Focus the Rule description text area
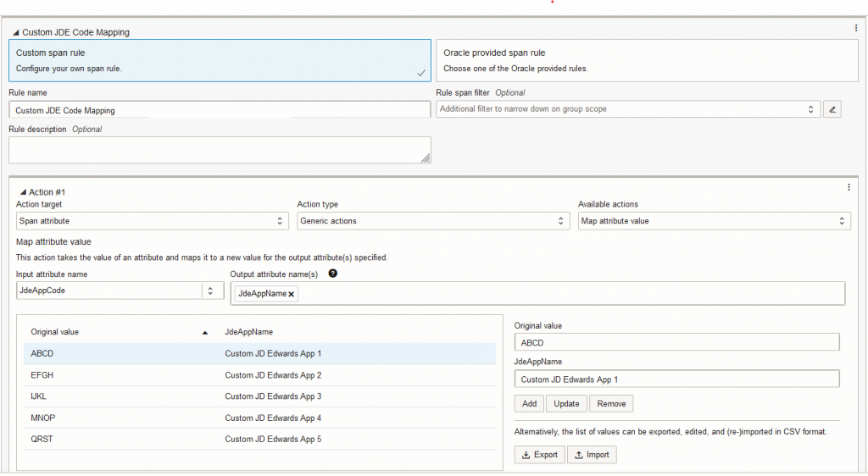This screenshot has width=868, height=476. click(x=220, y=150)
